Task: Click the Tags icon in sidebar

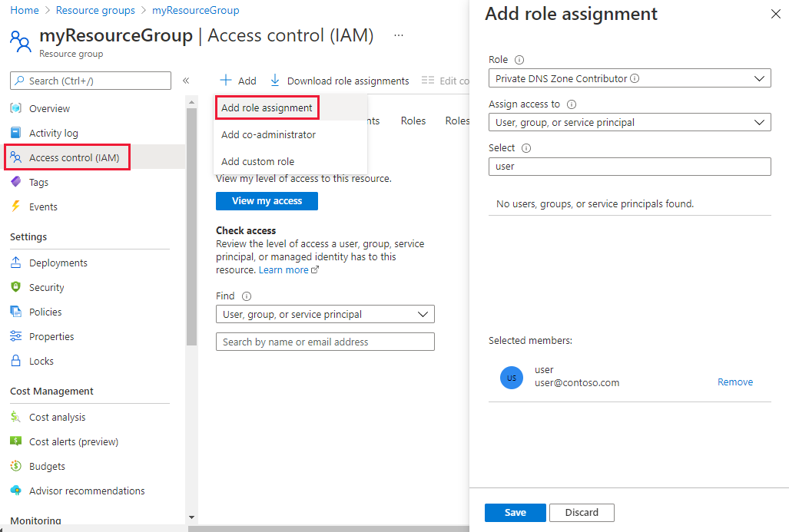Action: (x=16, y=183)
